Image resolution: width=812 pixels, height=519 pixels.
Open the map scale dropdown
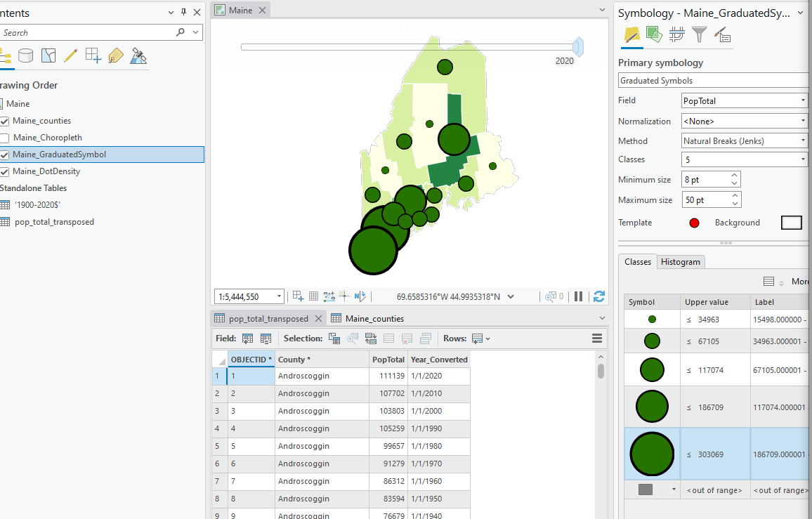[x=278, y=297]
